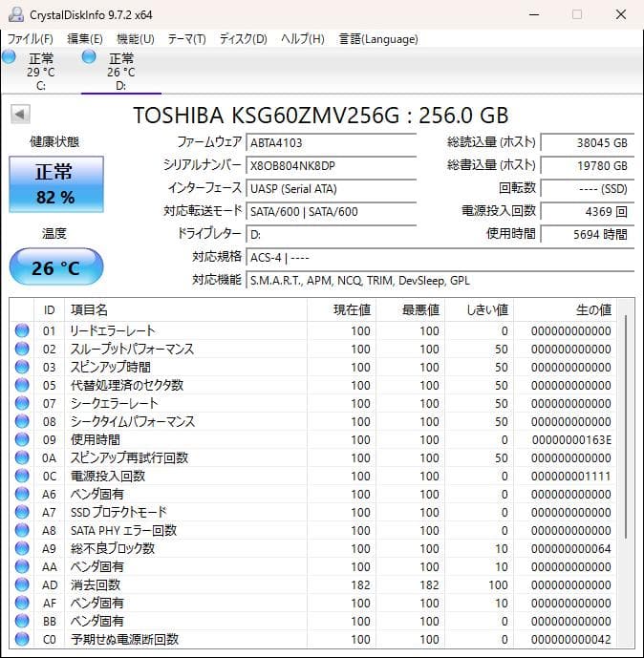Click status orb for 0C 電源投入回数
Screen dimensions: 644x658
tap(22, 476)
